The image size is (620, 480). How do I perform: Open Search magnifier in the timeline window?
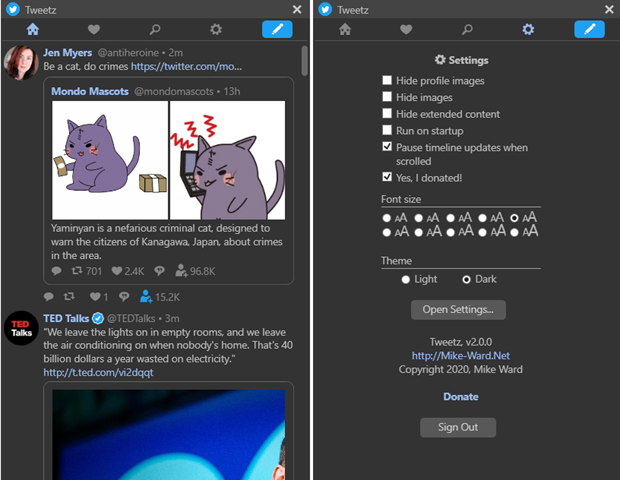(155, 29)
